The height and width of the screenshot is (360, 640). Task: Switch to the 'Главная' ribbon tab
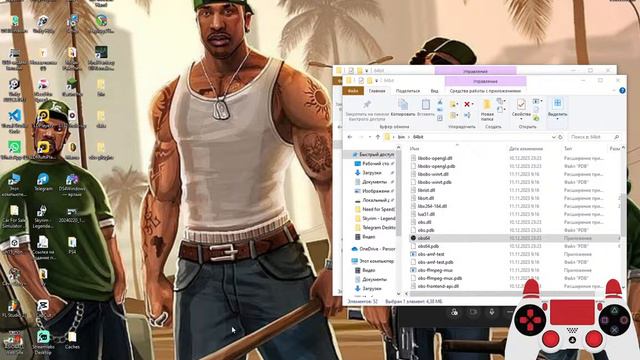click(377, 91)
